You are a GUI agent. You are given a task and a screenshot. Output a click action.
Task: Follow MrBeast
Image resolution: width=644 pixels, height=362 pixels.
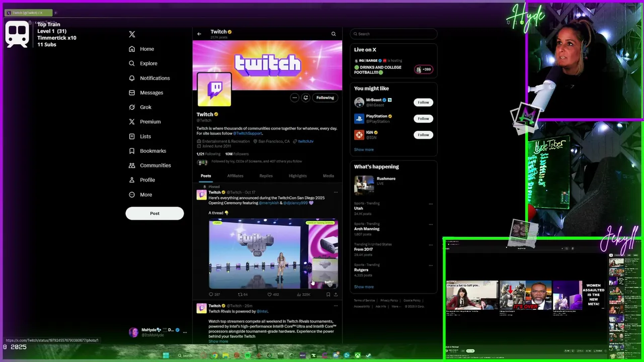pos(423,102)
